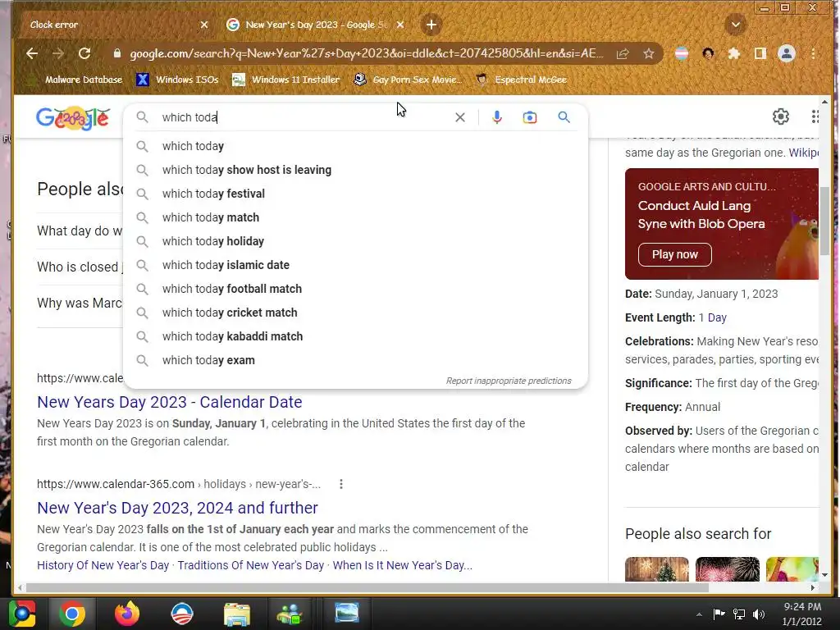Switch to New Year's Day 2023 tab
This screenshot has height=630, width=840.
coord(316,25)
